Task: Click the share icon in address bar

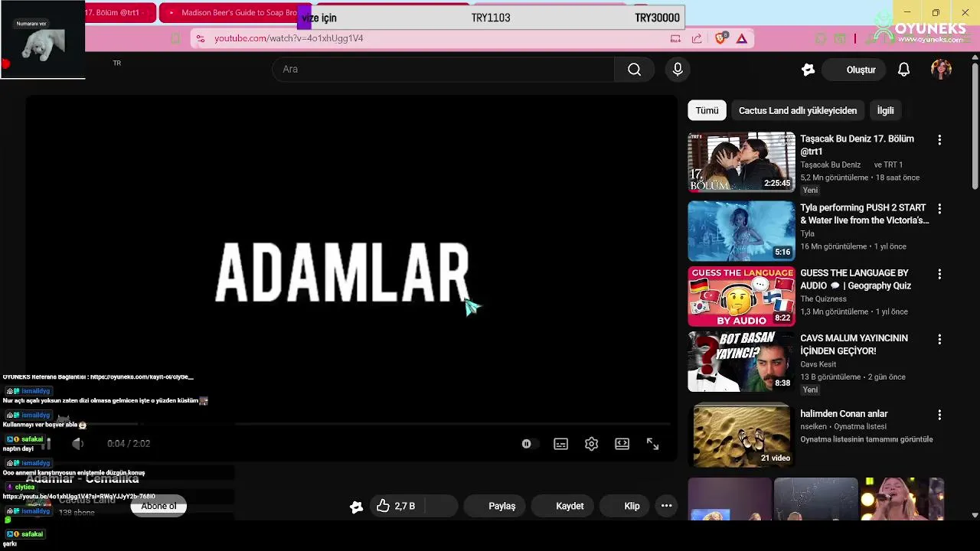Action: pos(697,38)
